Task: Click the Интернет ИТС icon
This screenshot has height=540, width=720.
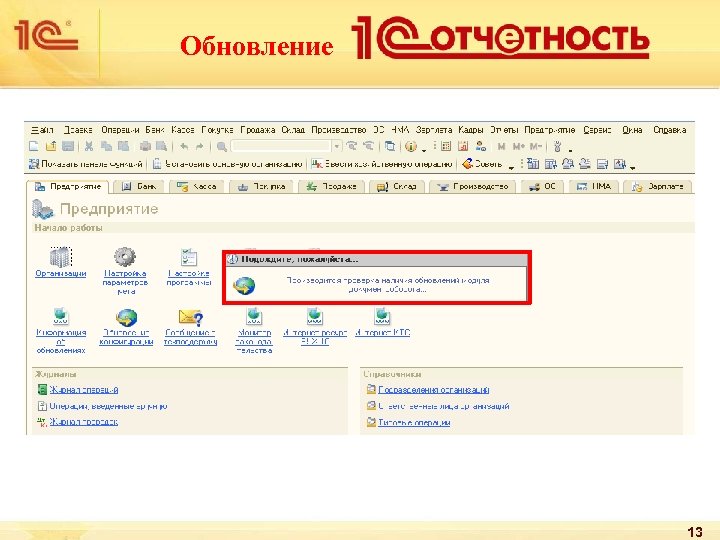Action: 382,316
